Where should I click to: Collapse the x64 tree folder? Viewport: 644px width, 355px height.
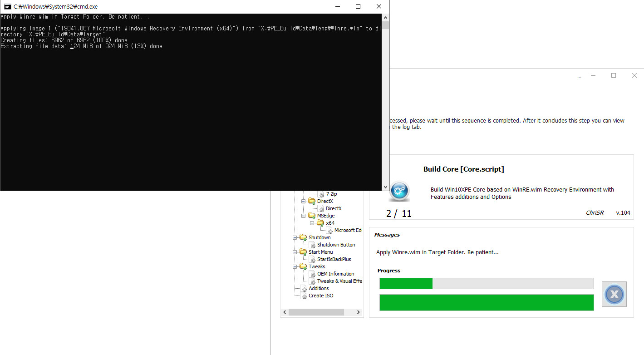(x=312, y=223)
